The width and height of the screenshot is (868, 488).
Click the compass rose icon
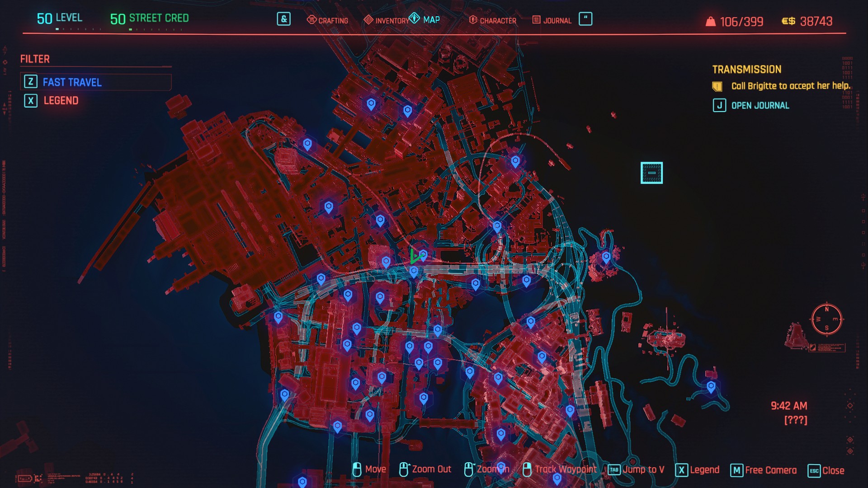826,319
